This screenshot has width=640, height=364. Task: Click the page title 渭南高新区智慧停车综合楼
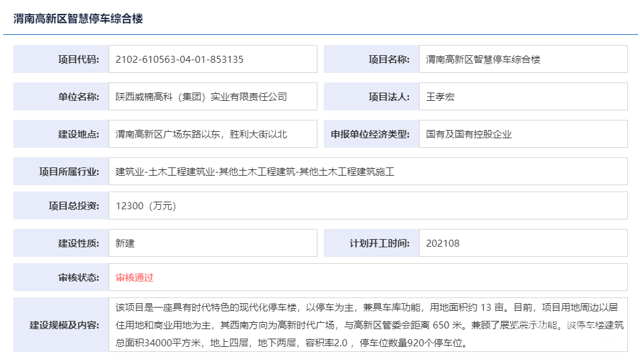(x=78, y=19)
